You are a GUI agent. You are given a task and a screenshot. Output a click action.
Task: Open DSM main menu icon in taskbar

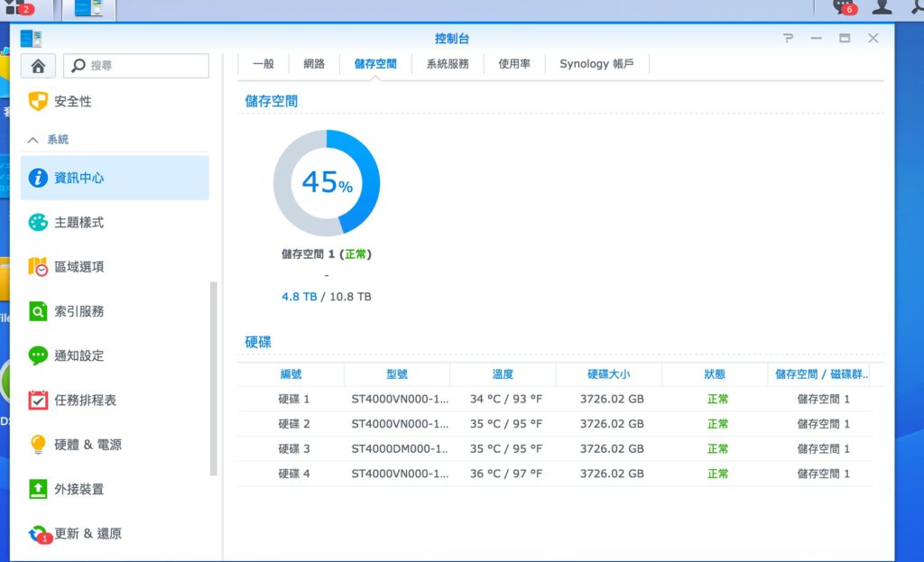pyautogui.click(x=20, y=8)
